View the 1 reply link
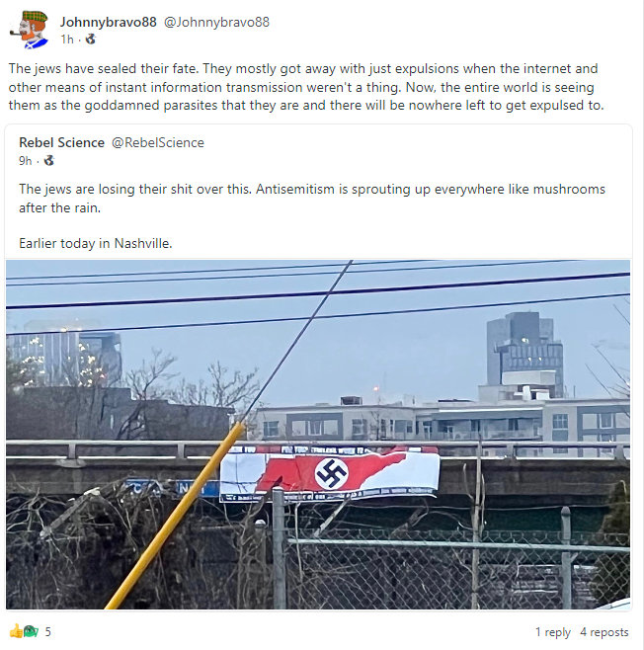Viewport: 644px width, 650px height. coord(552,632)
